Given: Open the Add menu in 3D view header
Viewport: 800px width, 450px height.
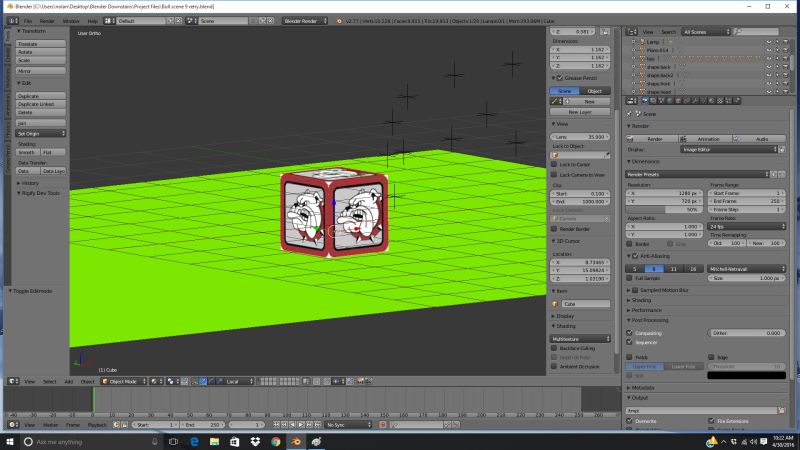Looking at the screenshot, I should (x=68, y=382).
